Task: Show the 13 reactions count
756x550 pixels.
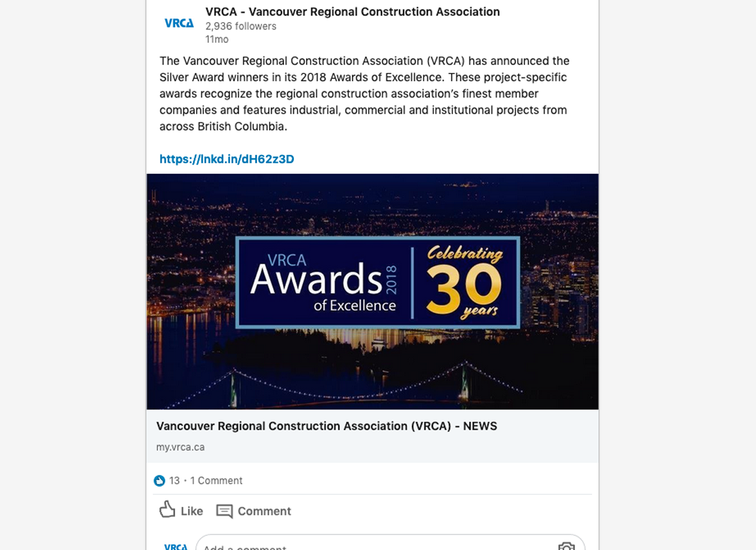Action: 174,481
